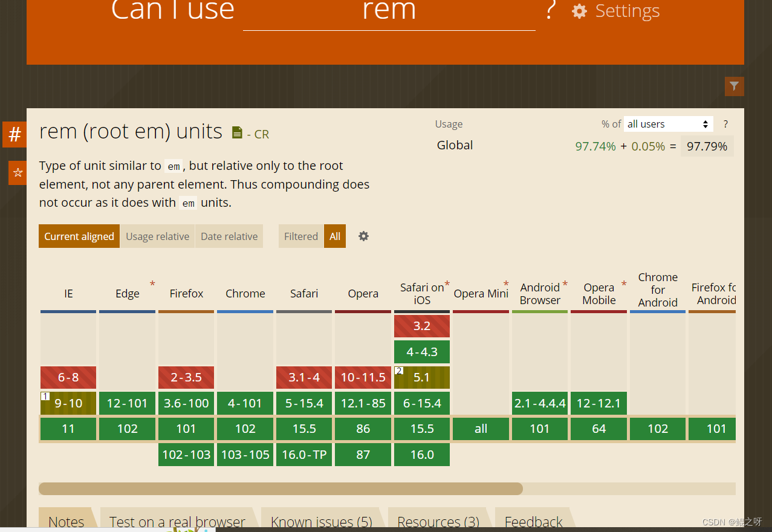
Task: Click the Chrome for Android header
Action: tap(658, 290)
